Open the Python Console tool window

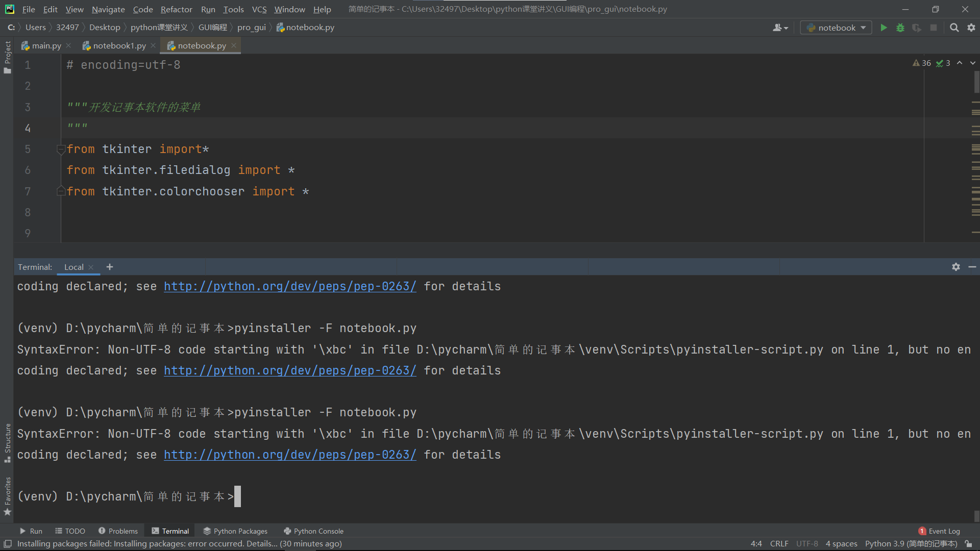313,531
